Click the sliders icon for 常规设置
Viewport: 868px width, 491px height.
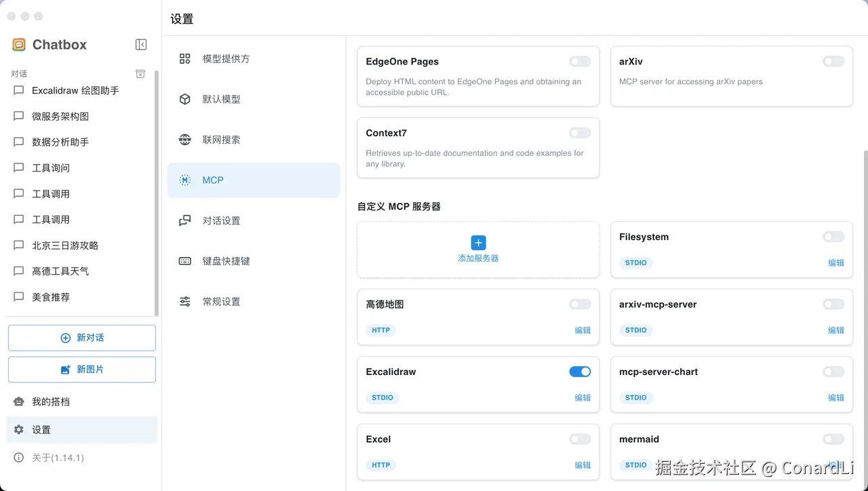click(x=184, y=302)
